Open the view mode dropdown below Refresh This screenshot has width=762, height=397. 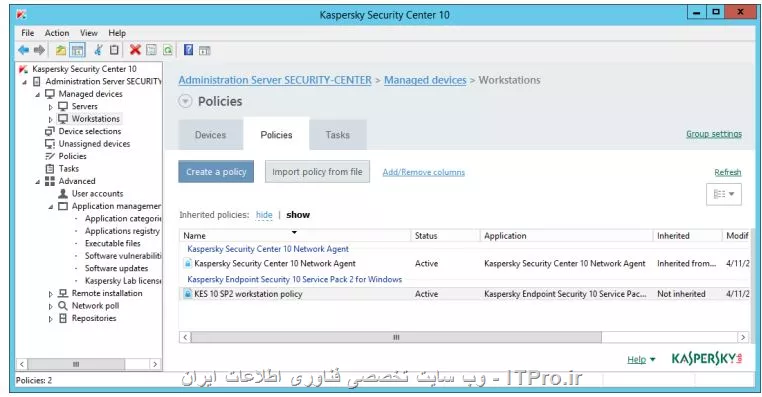724,194
